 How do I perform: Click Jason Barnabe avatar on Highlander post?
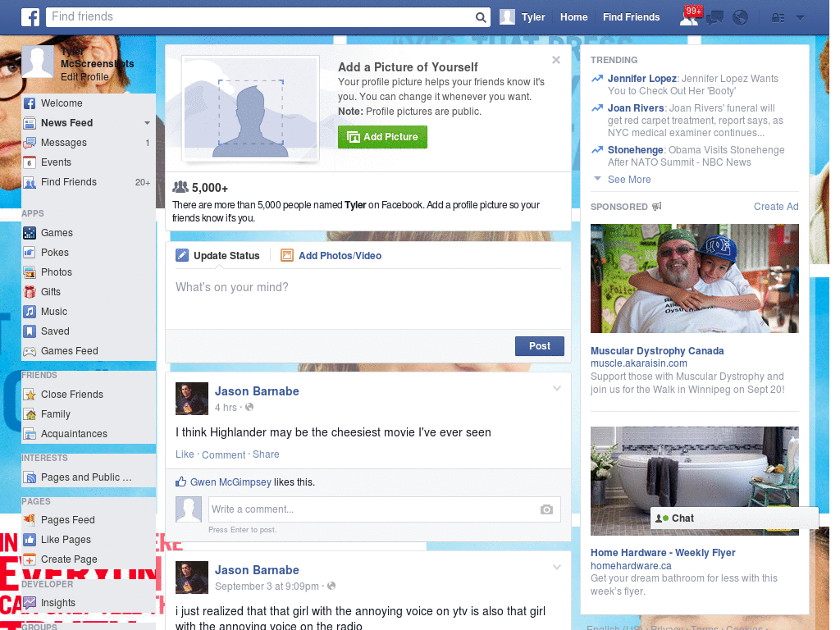[192, 399]
